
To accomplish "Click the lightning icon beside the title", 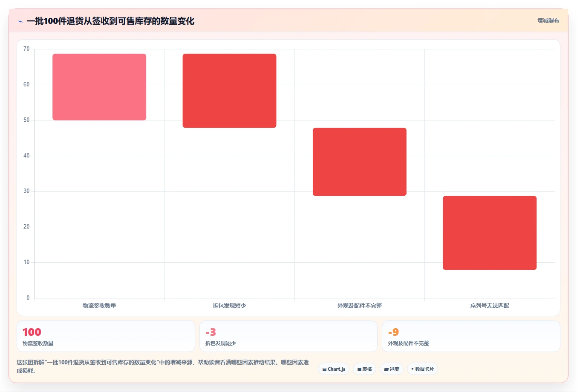I will point(20,21).
